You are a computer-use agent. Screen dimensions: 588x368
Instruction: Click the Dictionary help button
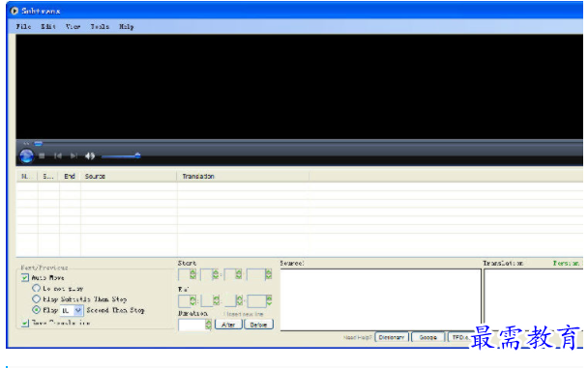(391, 337)
